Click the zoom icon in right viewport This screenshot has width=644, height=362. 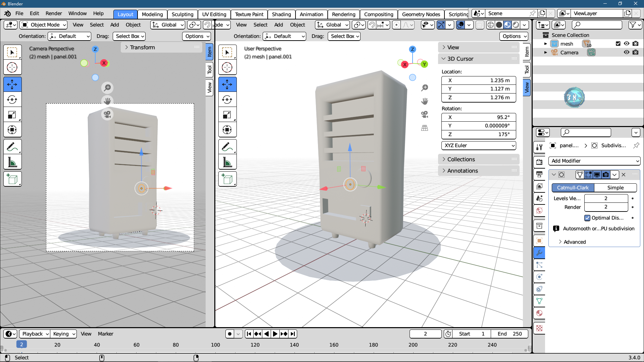point(425,87)
